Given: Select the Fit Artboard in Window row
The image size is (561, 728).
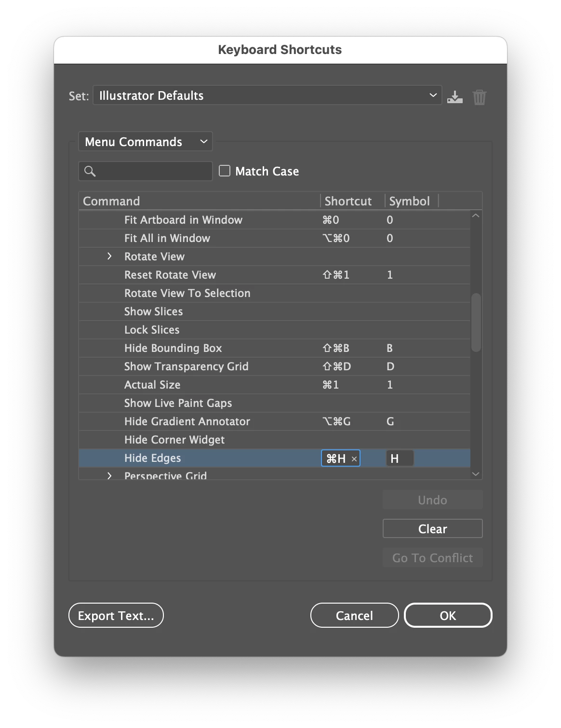Looking at the screenshot, I should tap(274, 220).
